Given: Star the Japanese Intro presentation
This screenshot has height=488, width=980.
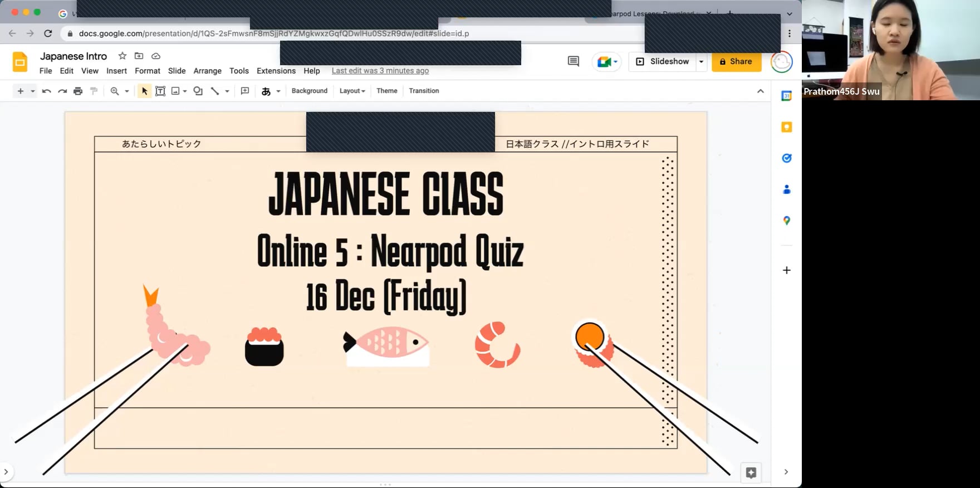Looking at the screenshot, I should coord(122,56).
